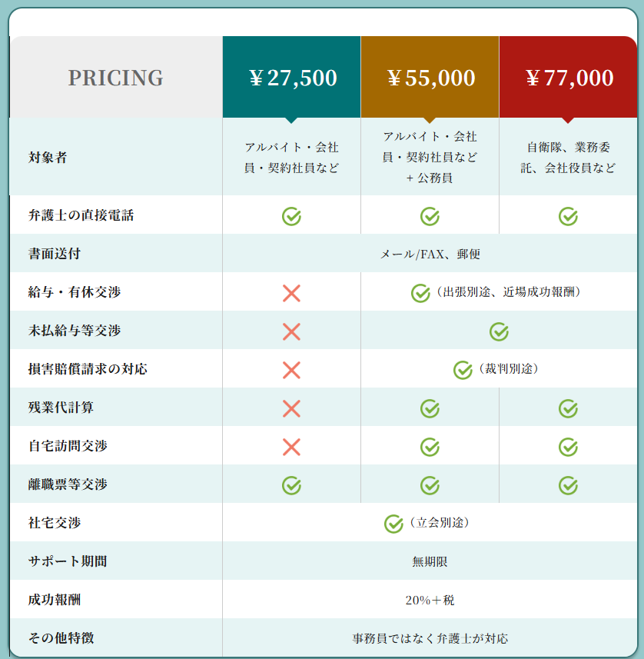Image resolution: width=644 pixels, height=659 pixels.
Task: Click the 対象者 row label
Action: pos(48,158)
